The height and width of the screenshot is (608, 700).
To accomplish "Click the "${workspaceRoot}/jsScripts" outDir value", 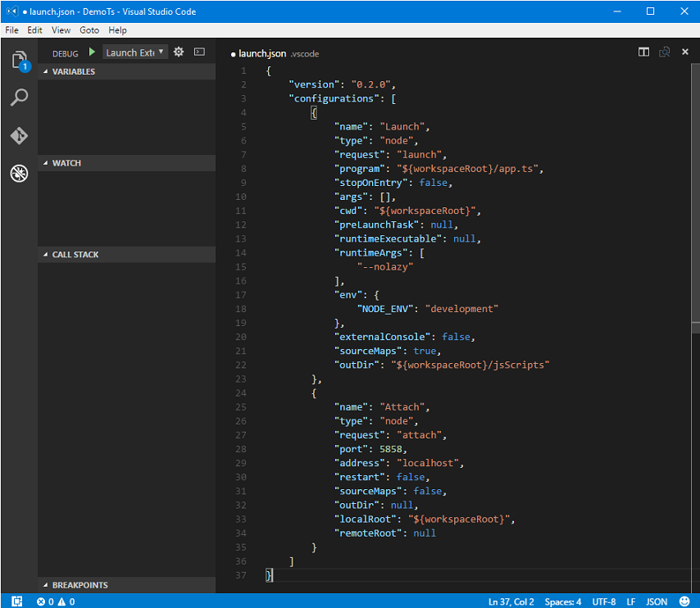I will pos(470,365).
